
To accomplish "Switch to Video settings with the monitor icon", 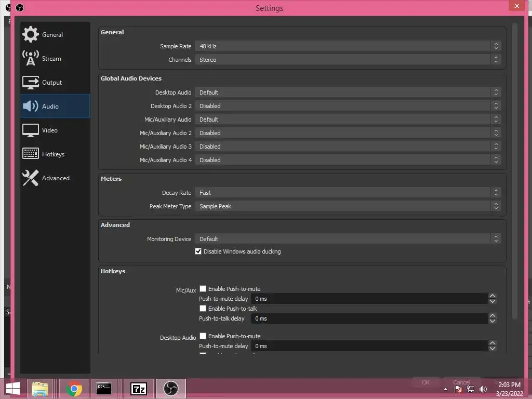I will pos(30,130).
